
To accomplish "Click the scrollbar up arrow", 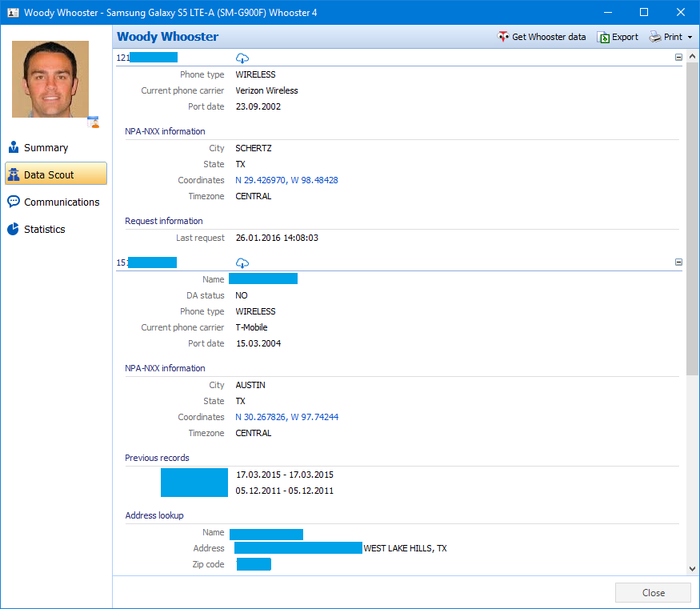I will click(693, 56).
